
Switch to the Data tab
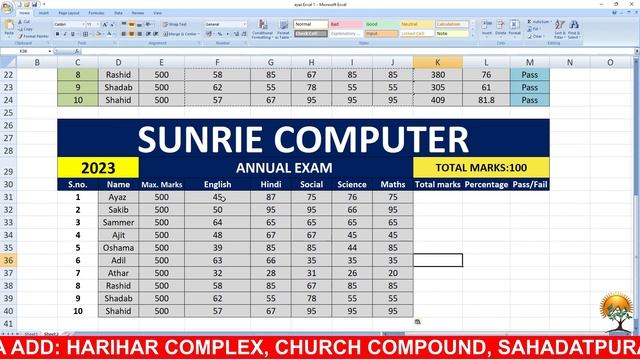[118, 13]
